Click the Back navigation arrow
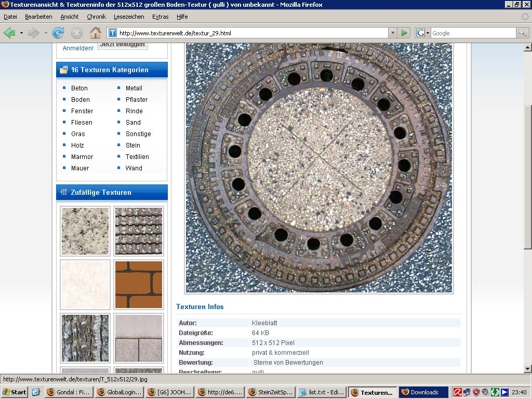Screen dimensions: 532x399 [11, 32]
